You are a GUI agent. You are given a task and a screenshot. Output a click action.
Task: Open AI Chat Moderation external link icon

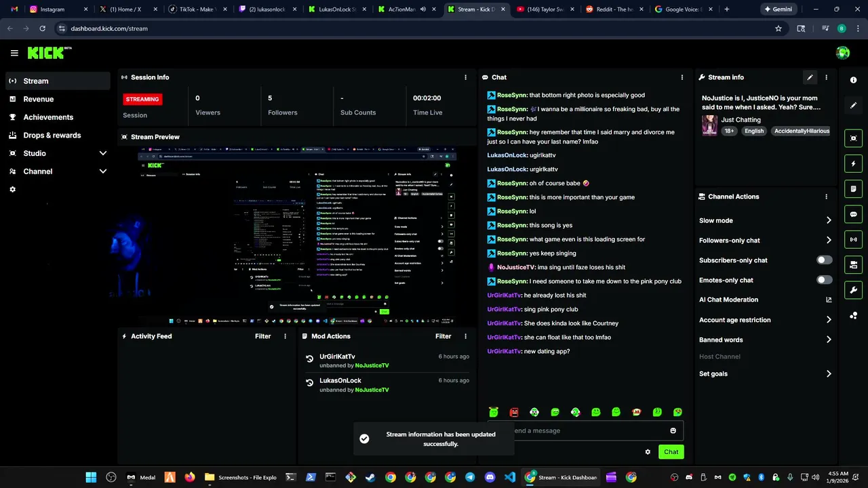(x=828, y=300)
